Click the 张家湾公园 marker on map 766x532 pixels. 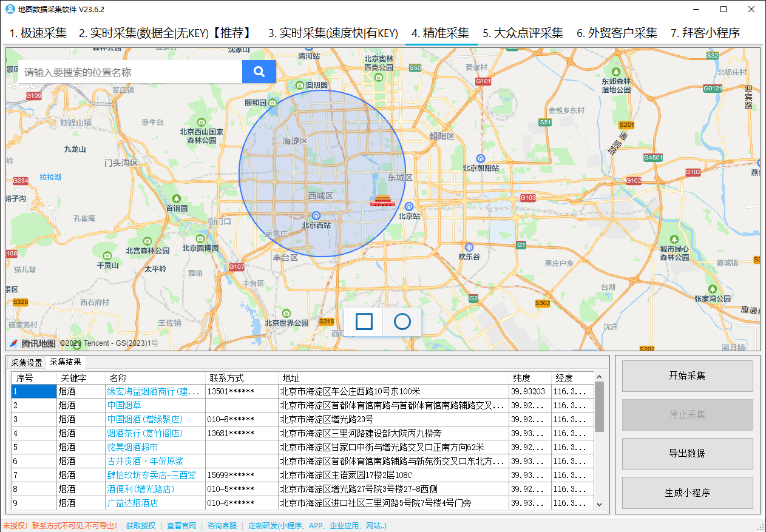[713, 289]
